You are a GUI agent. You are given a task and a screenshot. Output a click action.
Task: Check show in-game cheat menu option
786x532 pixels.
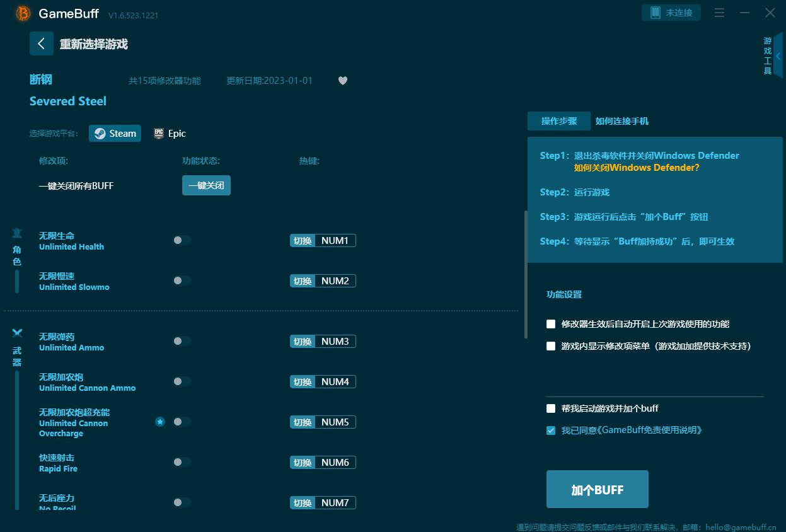pos(551,346)
